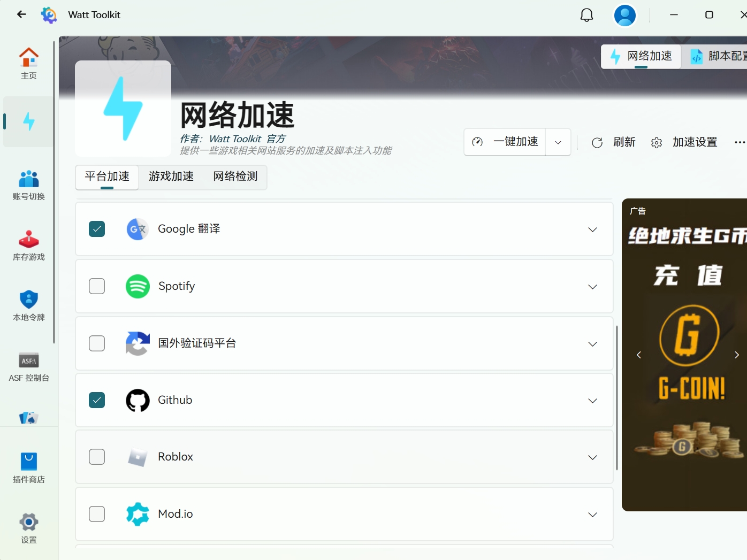The width and height of the screenshot is (747, 560).
Task: Click the Mod.io row label
Action: [176, 514]
